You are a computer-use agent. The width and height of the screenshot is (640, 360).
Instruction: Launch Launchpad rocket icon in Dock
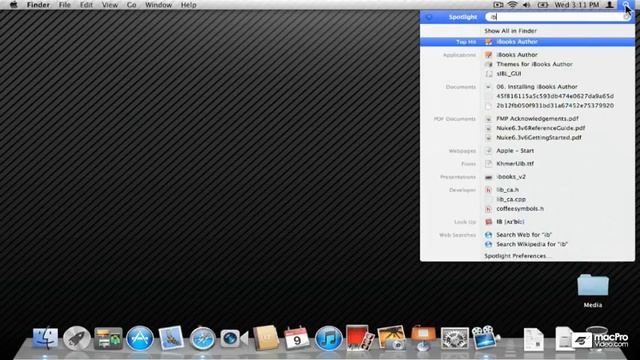click(x=77, y=338)
